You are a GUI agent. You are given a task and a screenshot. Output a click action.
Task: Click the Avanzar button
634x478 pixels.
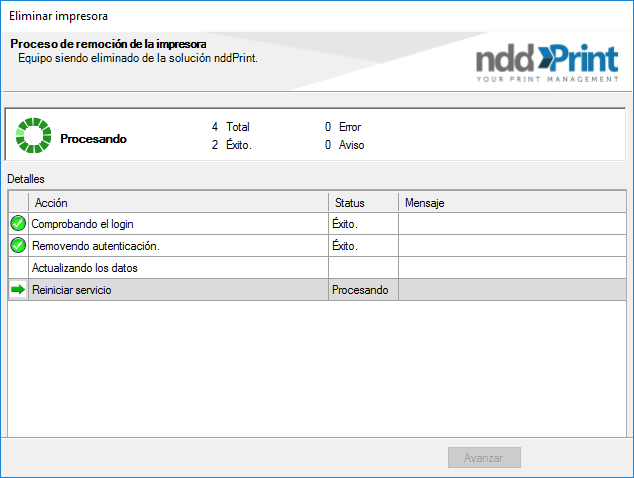click(484, 457)
